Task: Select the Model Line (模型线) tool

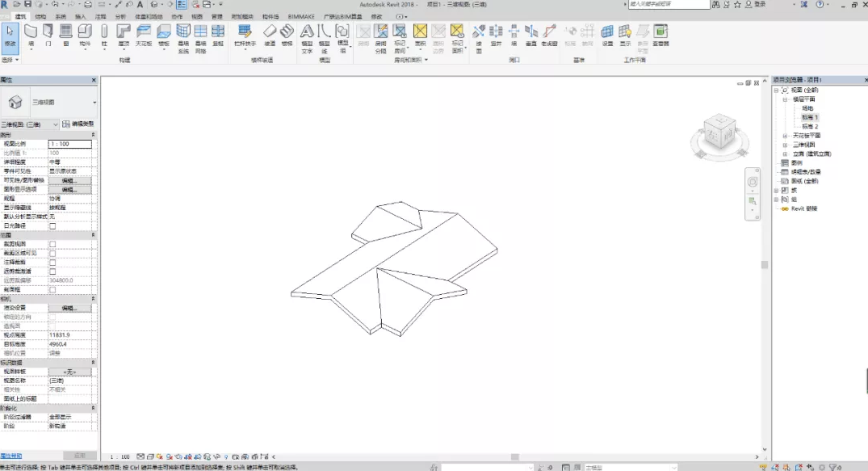Action: pos(325,39)
